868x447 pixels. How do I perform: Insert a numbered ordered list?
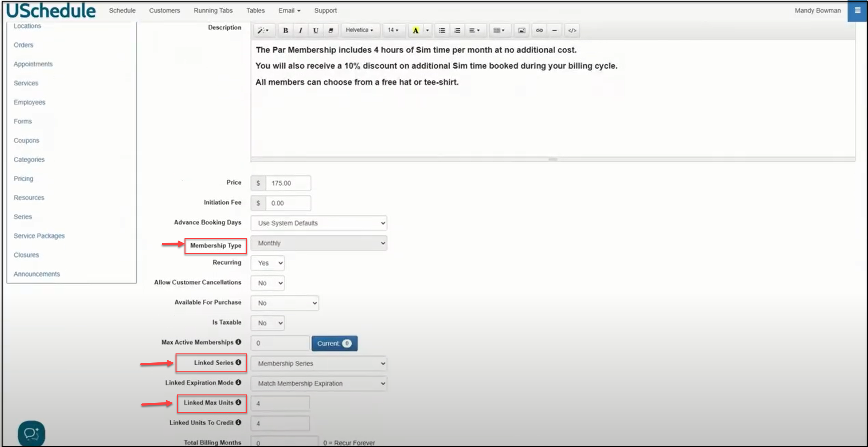pos(457,30)
